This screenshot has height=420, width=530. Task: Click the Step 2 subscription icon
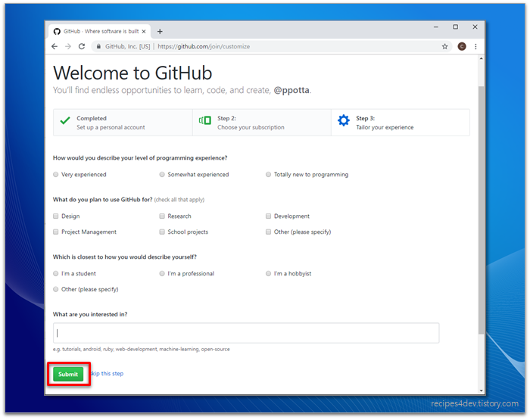[x=205, y=120]
